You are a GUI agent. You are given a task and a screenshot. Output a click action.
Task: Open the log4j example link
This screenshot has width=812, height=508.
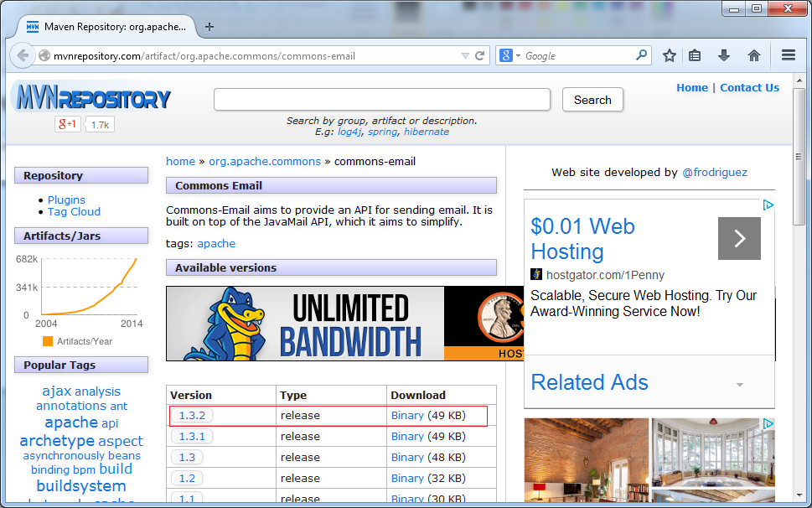click(349, 132)
